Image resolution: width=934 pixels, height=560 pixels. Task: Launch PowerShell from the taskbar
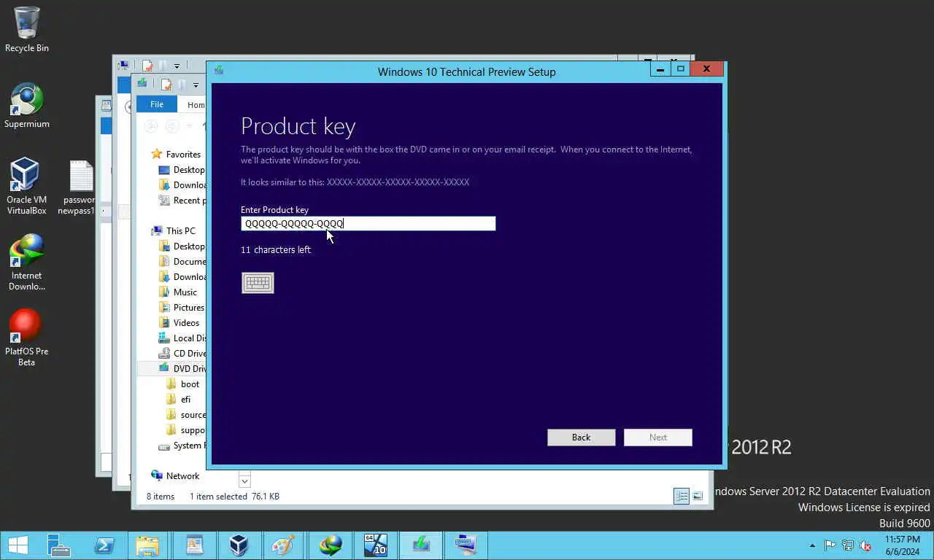[104, 545]
